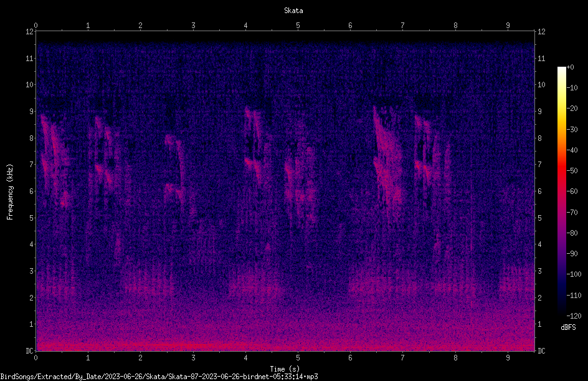Click the "1" kHz tick on the left frequency axis

32,324
